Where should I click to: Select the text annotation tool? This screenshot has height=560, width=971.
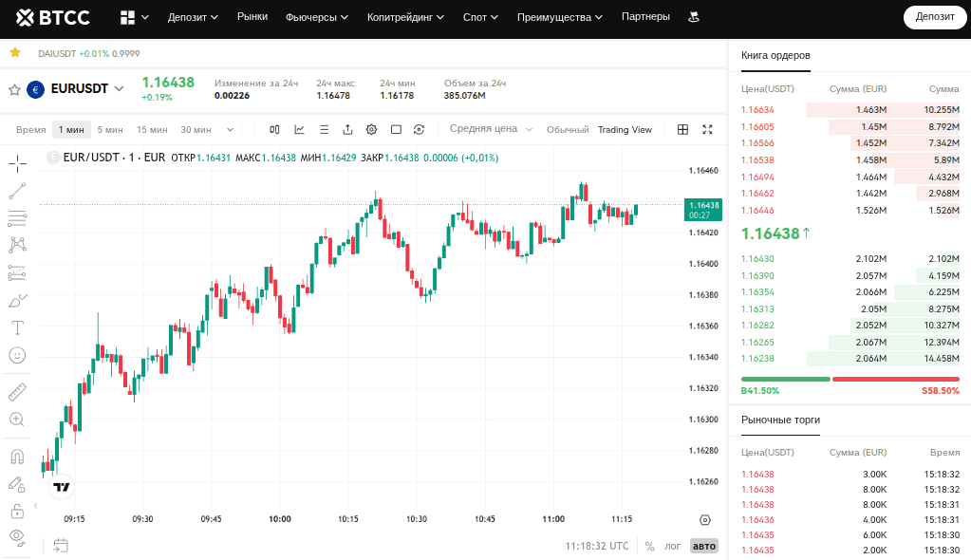[x=17, y=327]
